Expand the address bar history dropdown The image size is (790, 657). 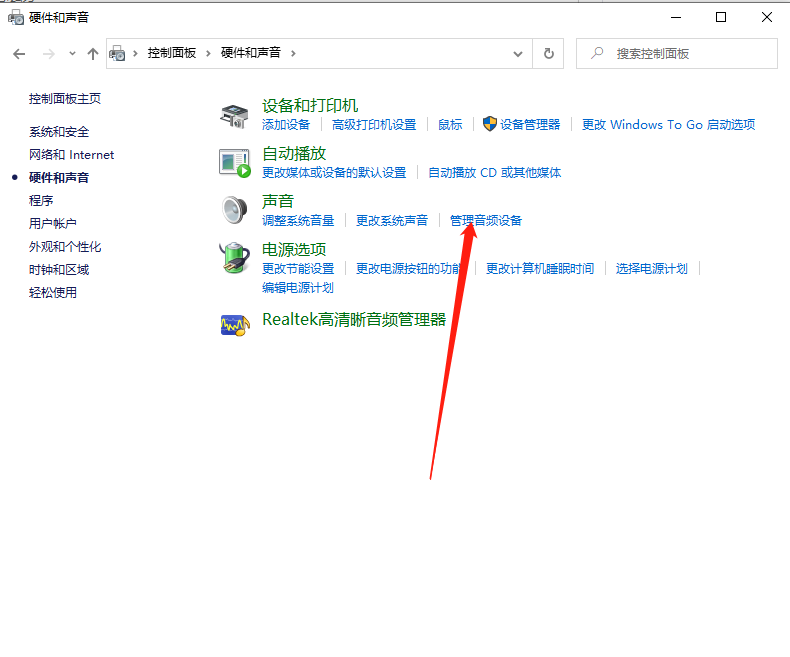(518, 53)
